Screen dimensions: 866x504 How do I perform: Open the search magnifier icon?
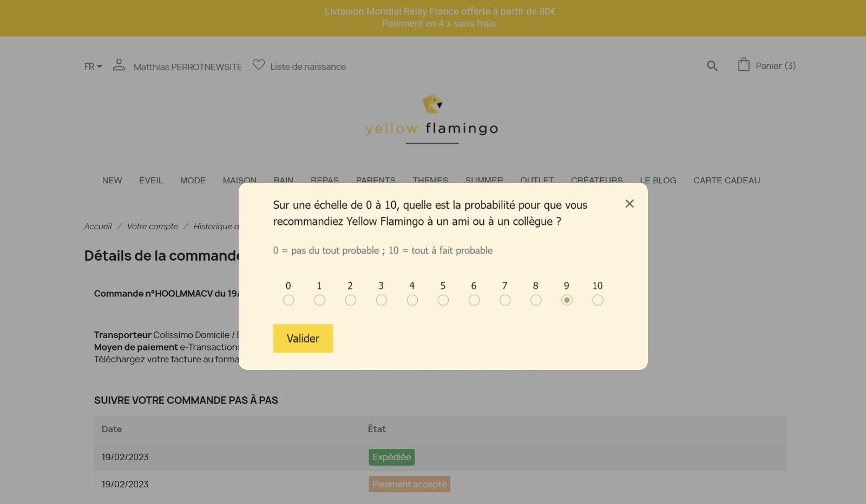point(712,66)
